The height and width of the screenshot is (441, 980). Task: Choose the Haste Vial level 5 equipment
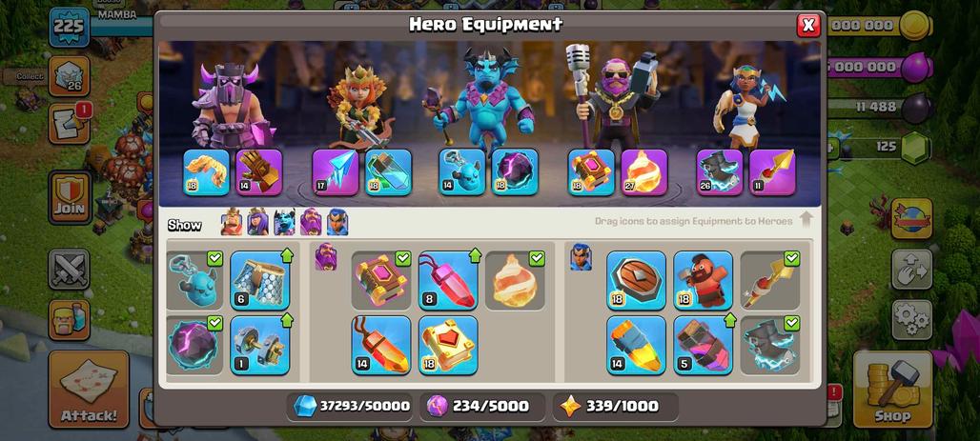pos(704,345)
